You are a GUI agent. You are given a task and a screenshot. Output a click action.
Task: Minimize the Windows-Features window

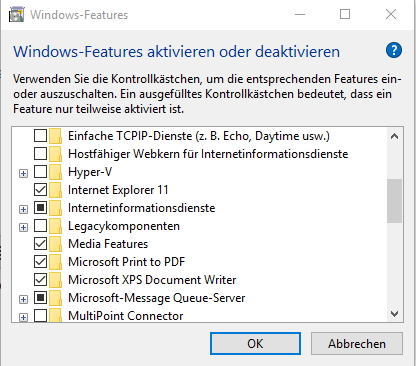[x=300, y=14]
